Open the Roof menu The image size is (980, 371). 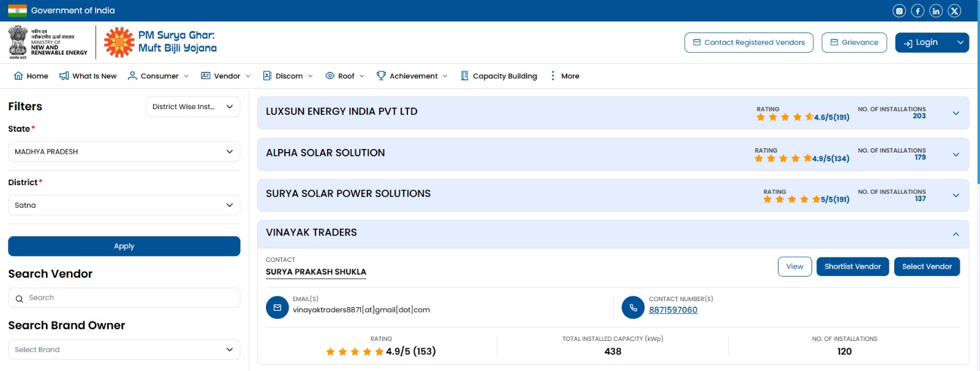pos(345,75)
